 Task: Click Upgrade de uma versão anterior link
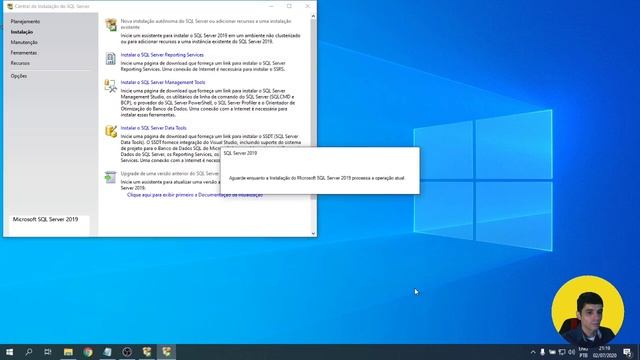(170, 173)
